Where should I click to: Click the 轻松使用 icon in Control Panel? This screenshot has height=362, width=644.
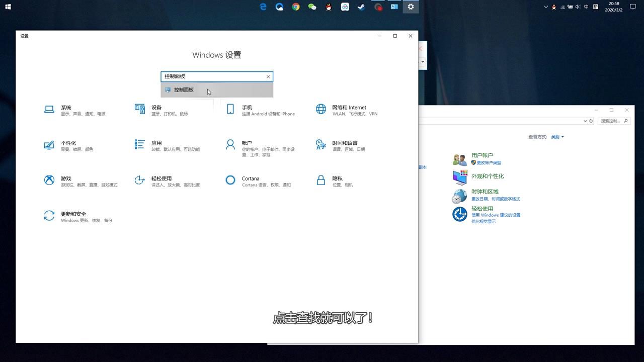click(460, 214)
